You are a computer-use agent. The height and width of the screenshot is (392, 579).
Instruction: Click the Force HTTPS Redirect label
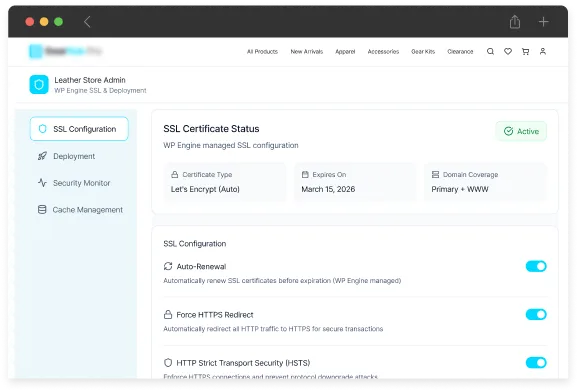click(215, 314)
